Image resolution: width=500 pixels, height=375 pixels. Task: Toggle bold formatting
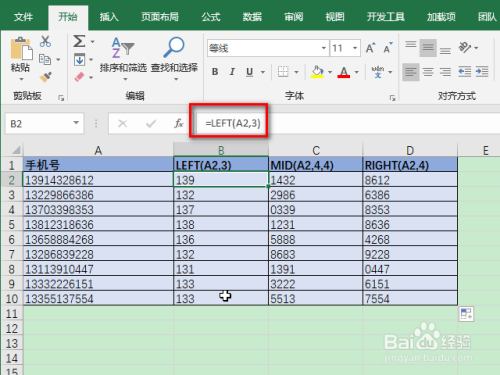click(215, 72)
